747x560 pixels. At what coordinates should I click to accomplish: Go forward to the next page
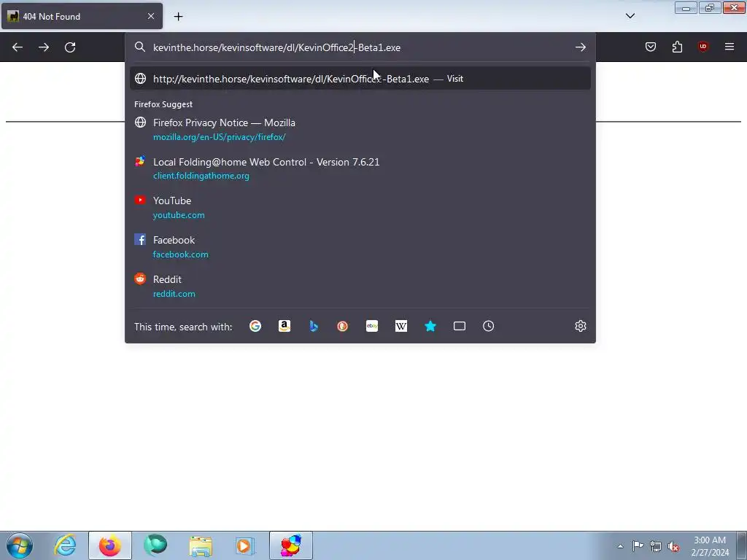point(44,47)
